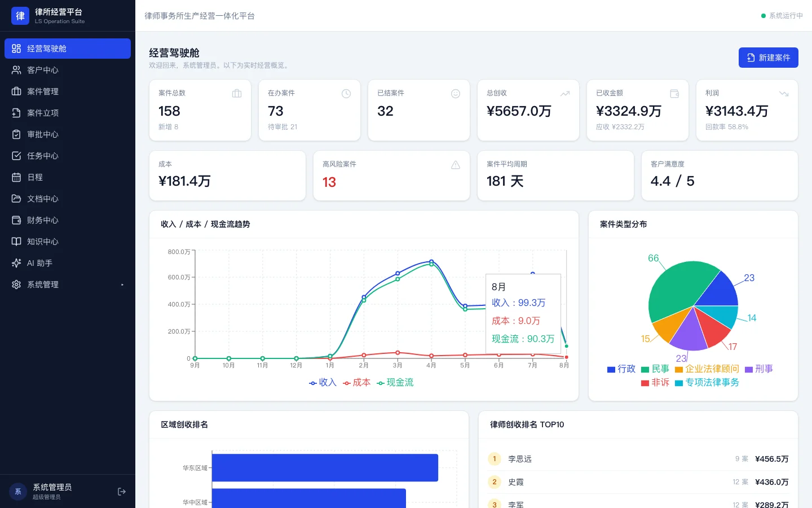This screenshot has height=508, width=812.
Task: Click the 高风险案件 value 13
Action: pos(329,182)
